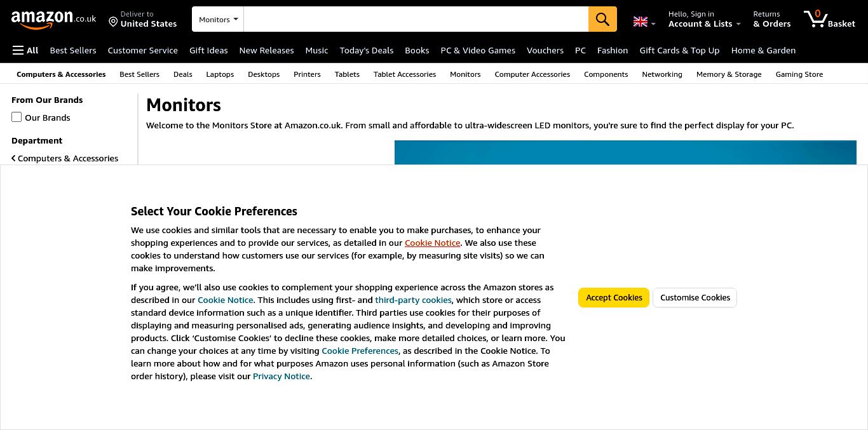Browse Gift Ideas
Viewport: 868px width, 430px height.
pos(208,50)
